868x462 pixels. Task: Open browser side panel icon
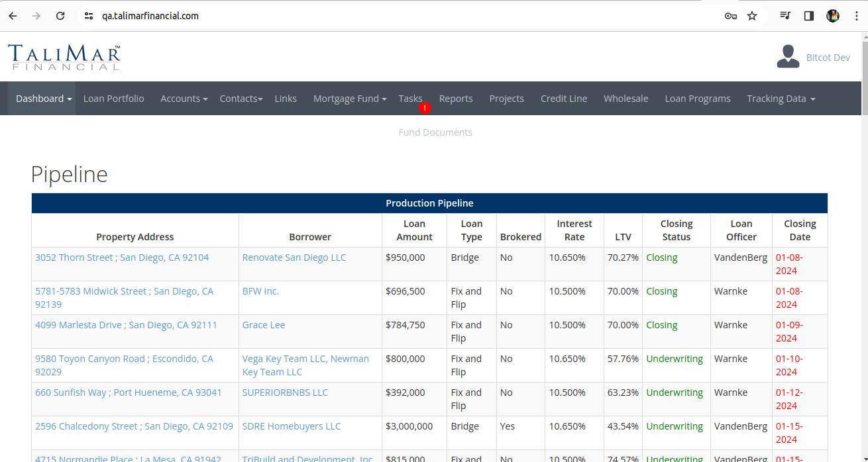[x=809, y=16]
